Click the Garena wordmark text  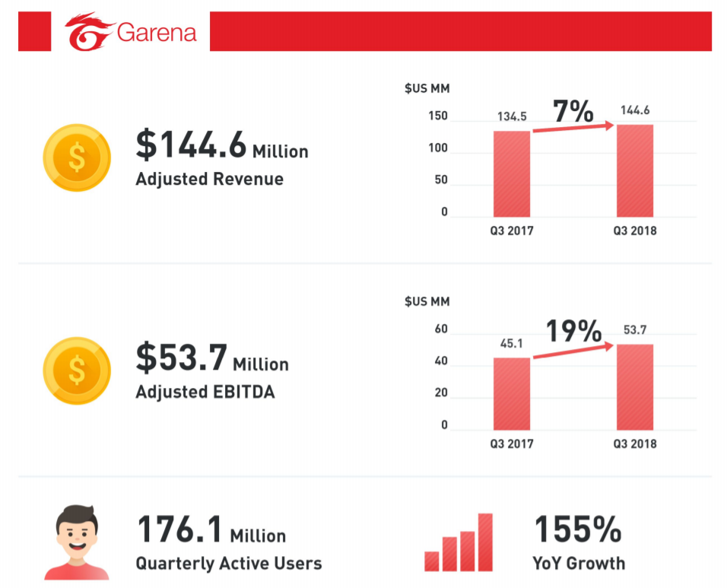coord(157,33)
